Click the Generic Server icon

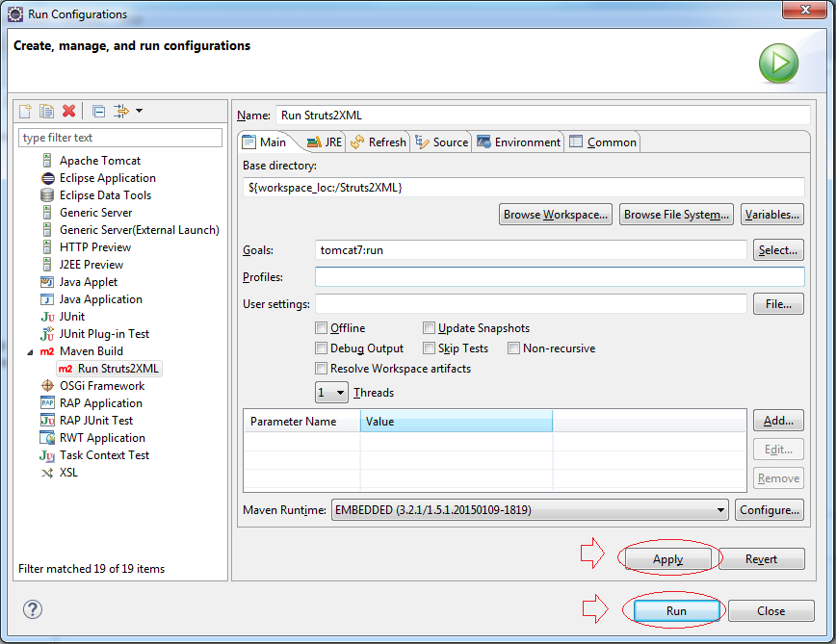tap(47, 213)
